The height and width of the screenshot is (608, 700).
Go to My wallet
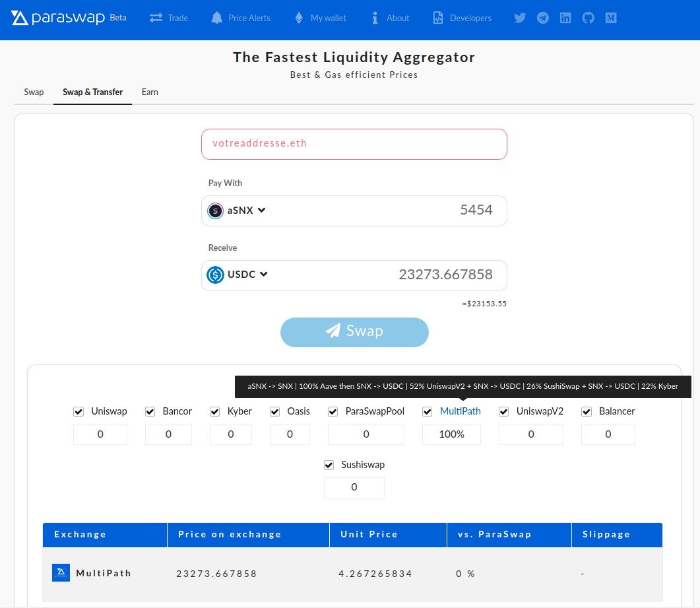pos(329,18)
